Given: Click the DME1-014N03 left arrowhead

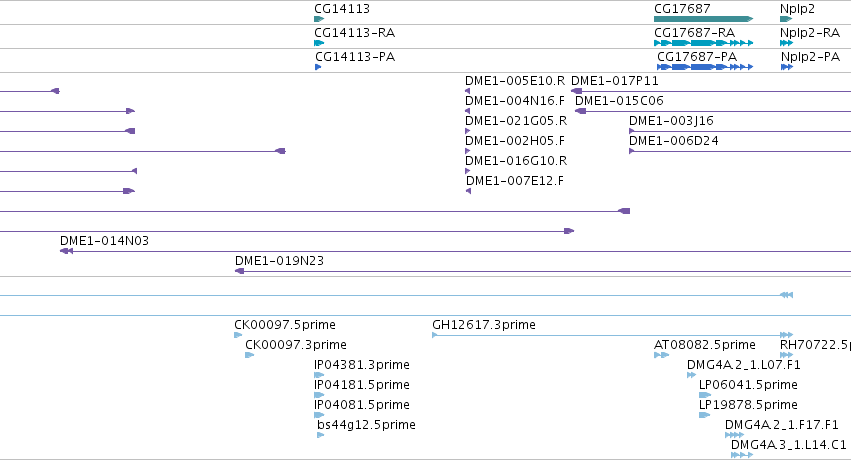Looking at the screenshot, I should coord(66,251).
